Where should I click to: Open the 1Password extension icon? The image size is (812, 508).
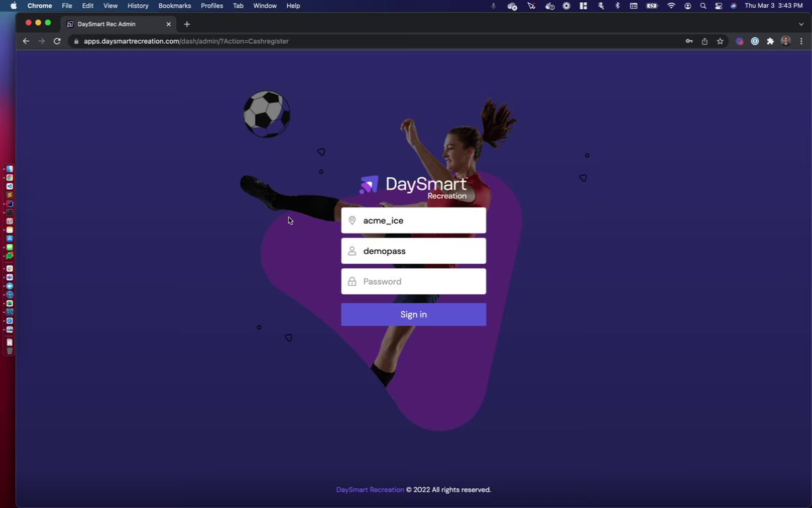click(755, 41)
